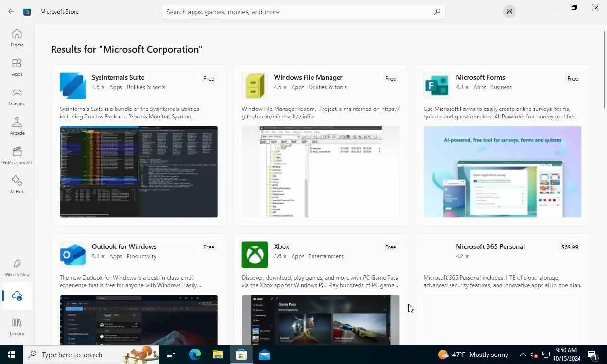Viewport: 607px width, 364px height.
Task: Open Microsoft 365 Personal title
Action: (x=490, y=246)
